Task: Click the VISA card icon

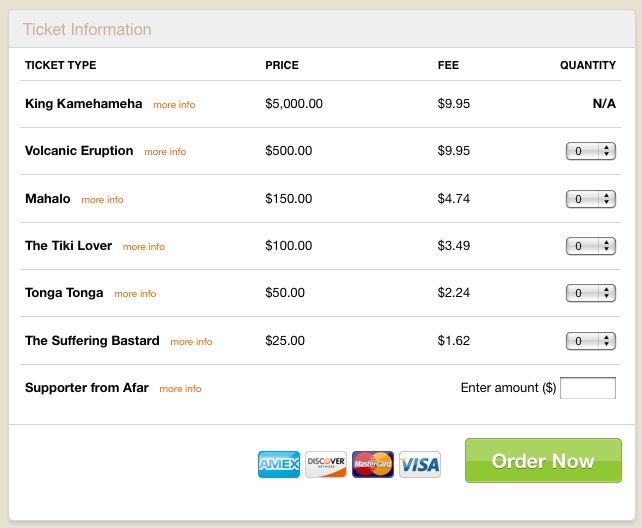Action: (420, 464)
